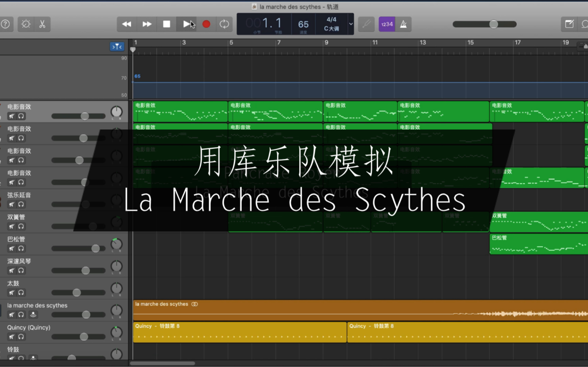Mute the la marche des scythes track

[12, 315]
